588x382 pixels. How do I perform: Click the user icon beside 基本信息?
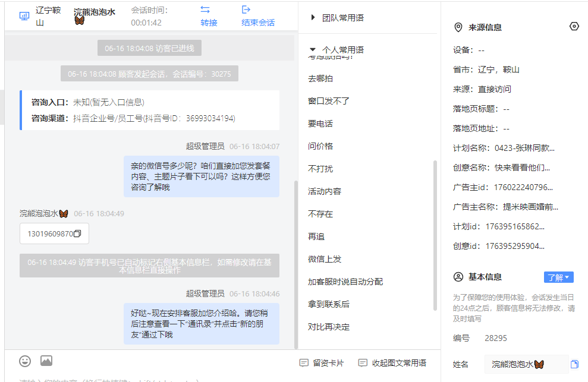(458, 277)
